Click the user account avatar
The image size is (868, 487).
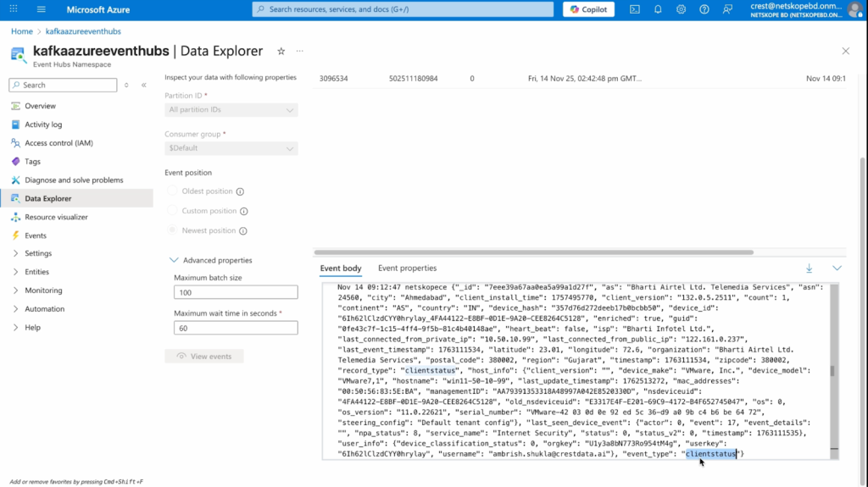coord(854,9)
